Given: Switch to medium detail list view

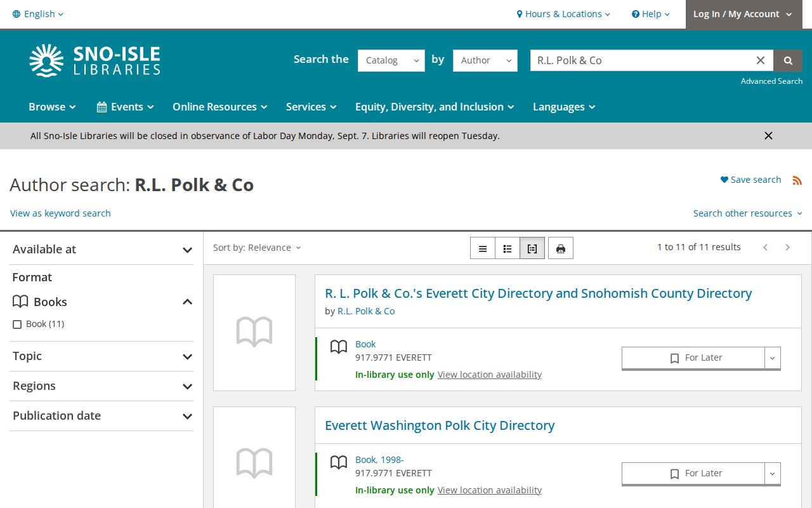Looking at the screenshot, I should tap(507, 248).
